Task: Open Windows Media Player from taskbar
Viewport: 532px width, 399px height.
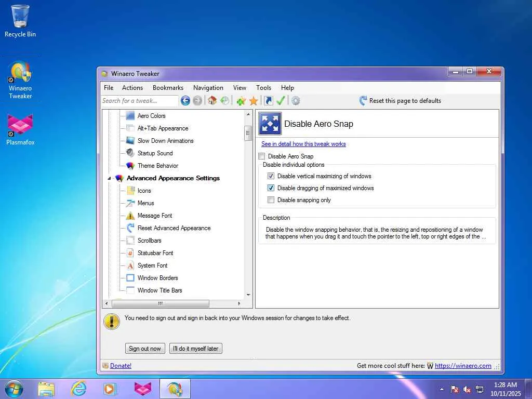Action: 110,389
